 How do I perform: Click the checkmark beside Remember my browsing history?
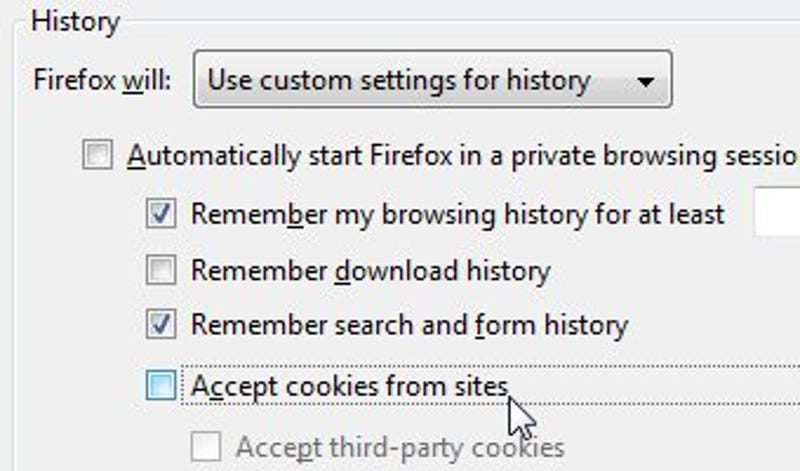161,213
